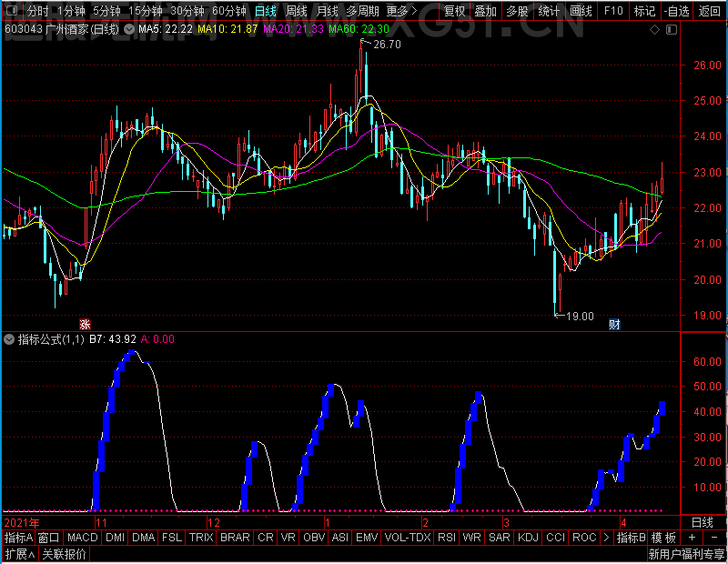Image resolution: width=728 pixels, height=564 pixels.
Task: Click the 返回 back button
Action: (709, 10)
